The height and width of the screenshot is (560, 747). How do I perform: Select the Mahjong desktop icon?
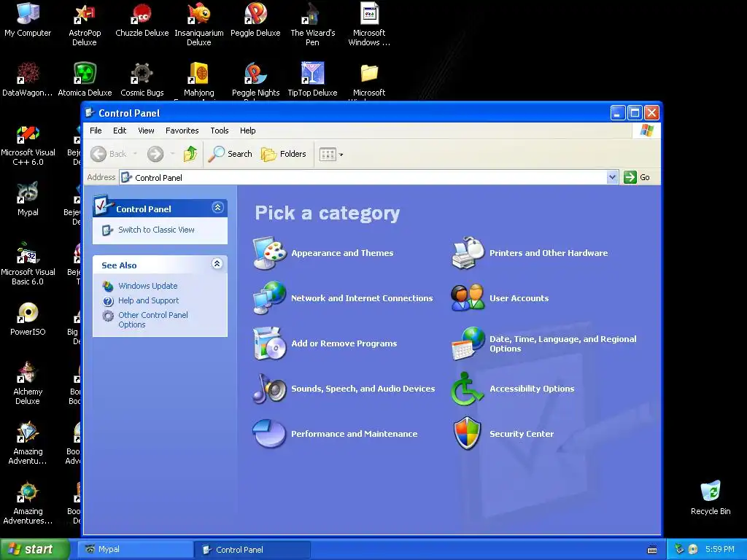(x=199, y=79)
